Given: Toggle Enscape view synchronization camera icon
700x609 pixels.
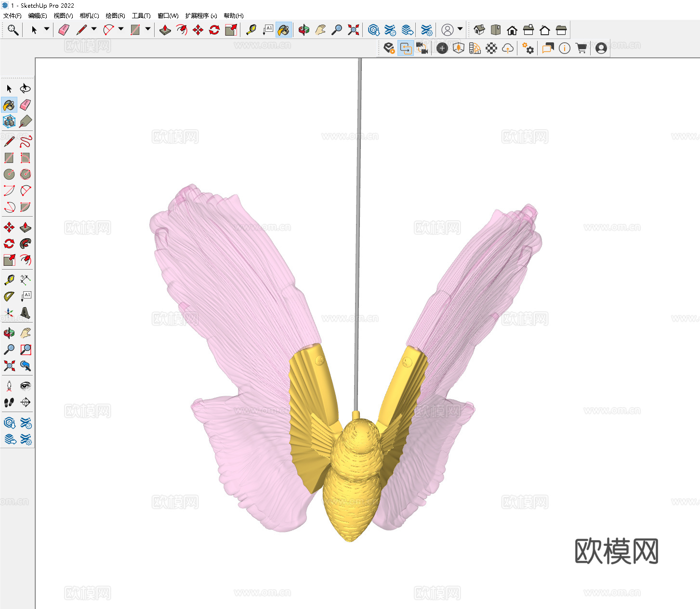Looking at the screenshot, I should [x=422, y=48].
